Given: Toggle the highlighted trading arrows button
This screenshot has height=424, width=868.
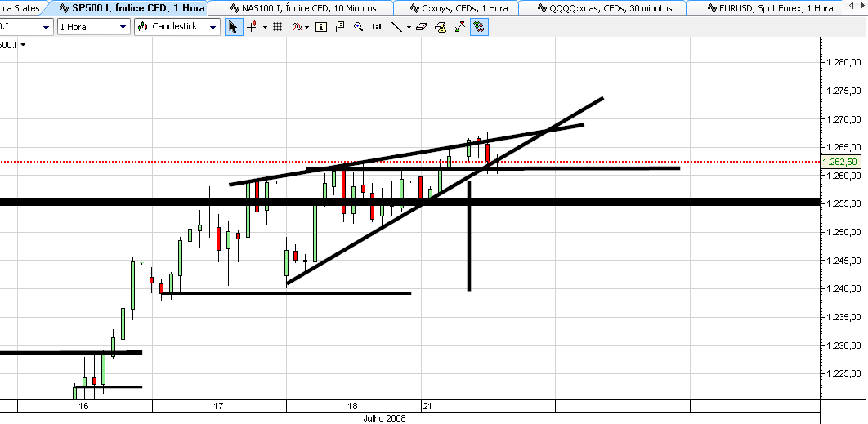Looking at the screenshot, I should tap(479, 27).
